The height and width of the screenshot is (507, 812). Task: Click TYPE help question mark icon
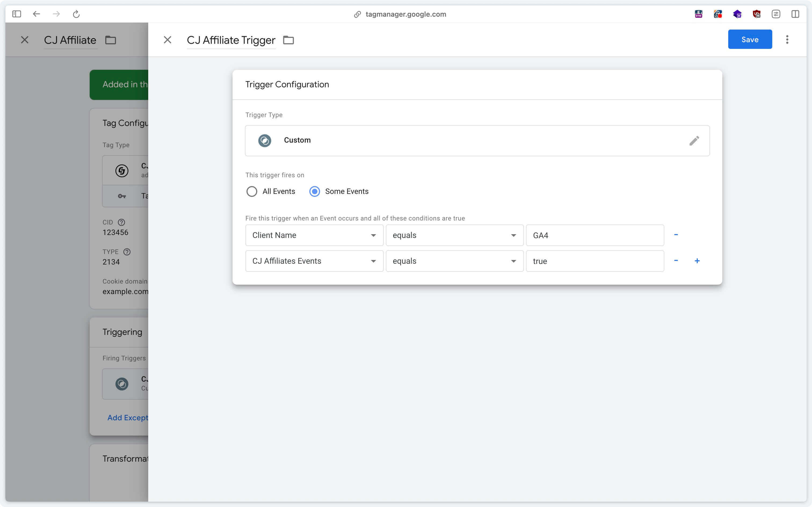[127, 252]
